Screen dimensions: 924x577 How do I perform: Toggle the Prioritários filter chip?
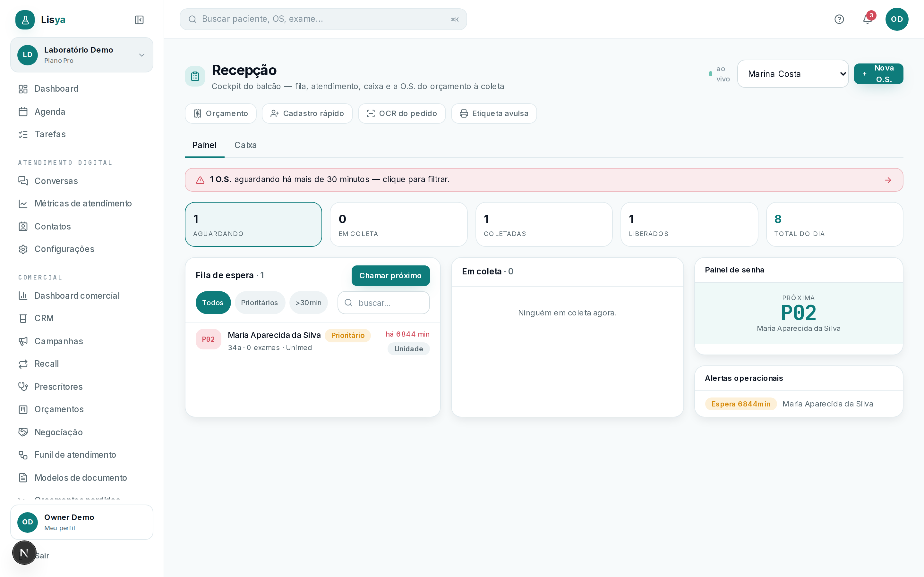tap(260, 303)
